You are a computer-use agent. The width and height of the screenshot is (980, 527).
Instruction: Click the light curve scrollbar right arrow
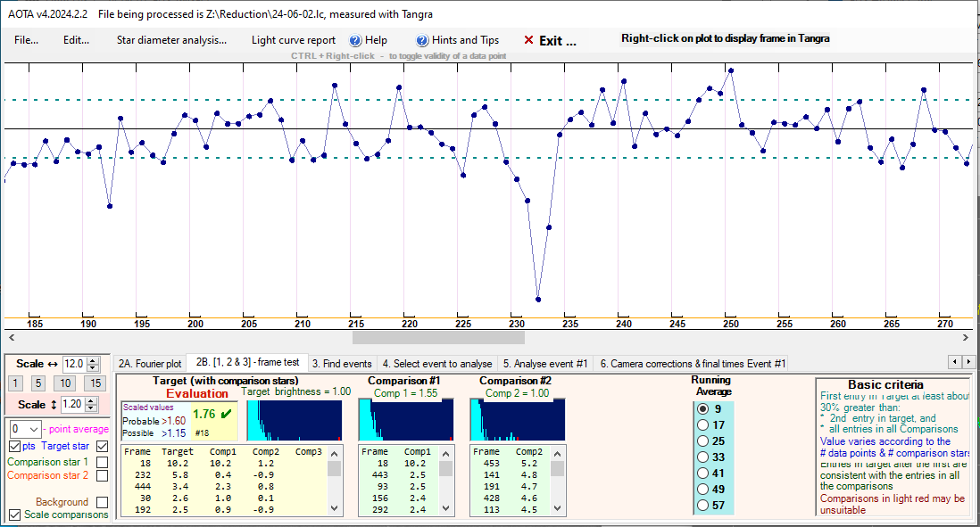966,338
